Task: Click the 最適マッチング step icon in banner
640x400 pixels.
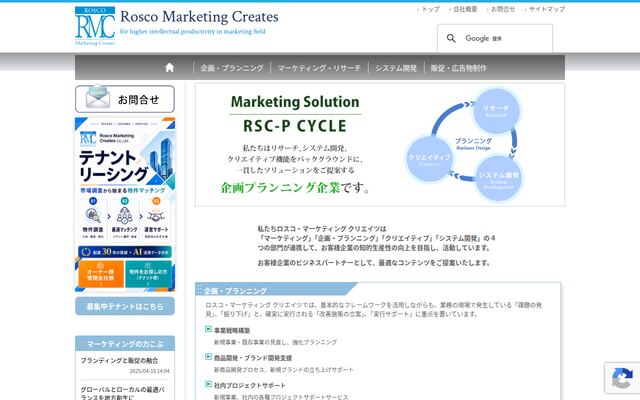Action: pyautogui.click(x=124, y=215)
